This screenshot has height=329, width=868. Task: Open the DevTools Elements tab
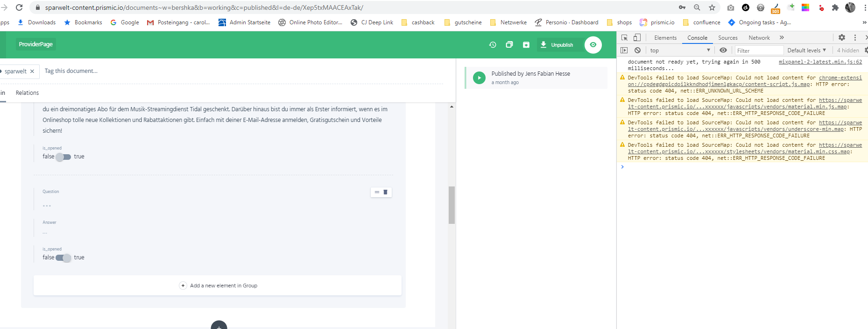tap(665, 38)
